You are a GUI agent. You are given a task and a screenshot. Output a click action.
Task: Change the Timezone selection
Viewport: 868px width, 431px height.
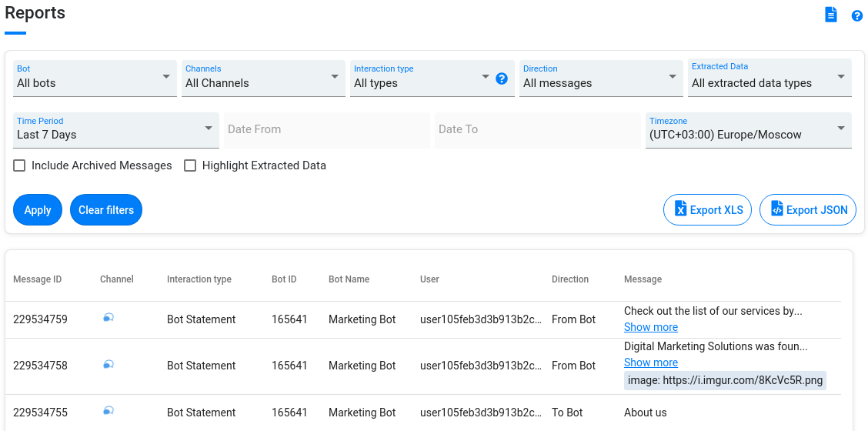point(747,130)
